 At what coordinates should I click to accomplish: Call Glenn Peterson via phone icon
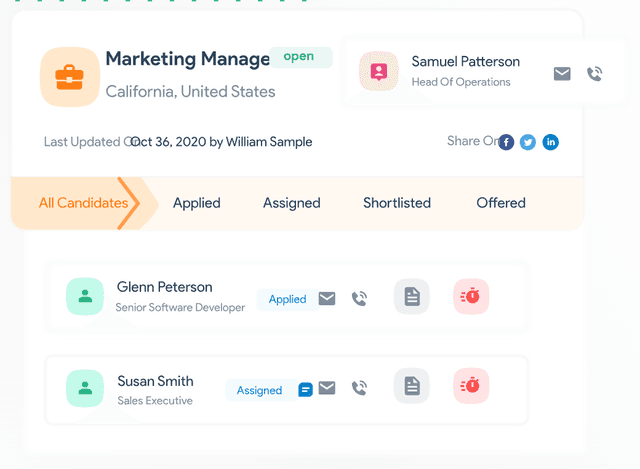(x=359, y=298)
